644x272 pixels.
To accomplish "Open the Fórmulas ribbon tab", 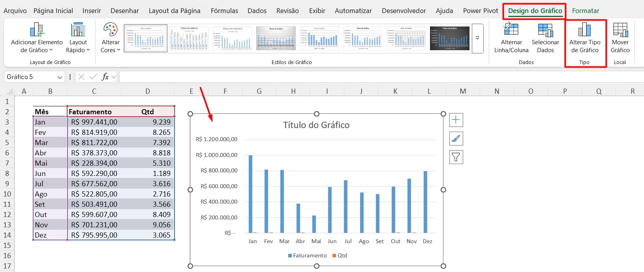I will (x=224, y=11).
